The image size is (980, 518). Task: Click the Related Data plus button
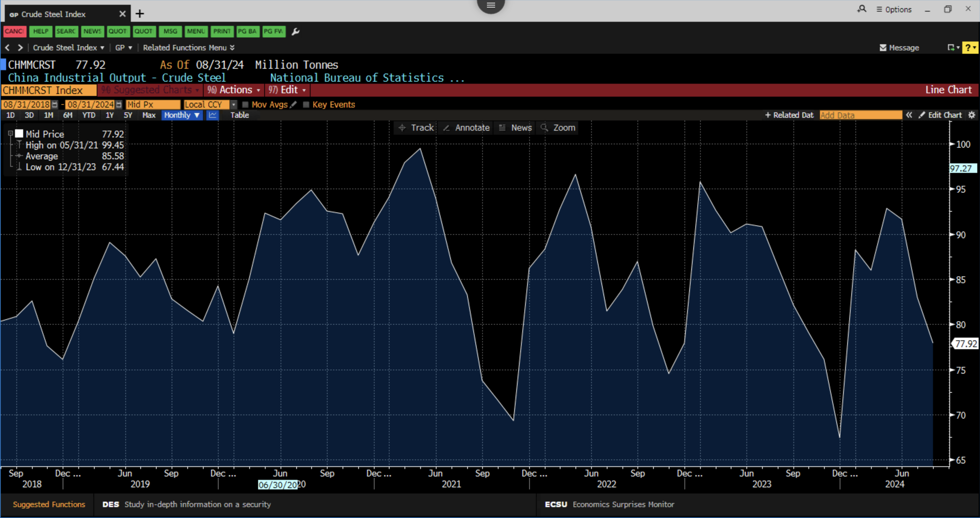pyautogui.click(x=789, y=115)
